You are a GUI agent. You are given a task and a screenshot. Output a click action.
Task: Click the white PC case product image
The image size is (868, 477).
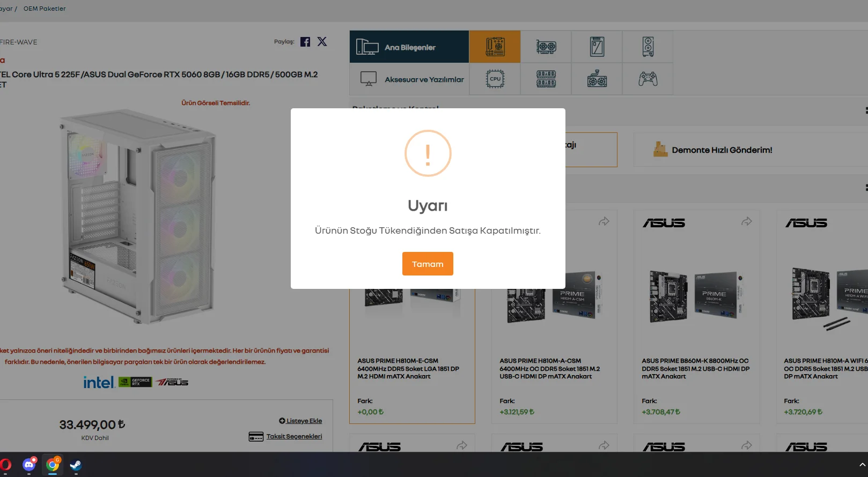pyautogui.click(x=138, y=216)
